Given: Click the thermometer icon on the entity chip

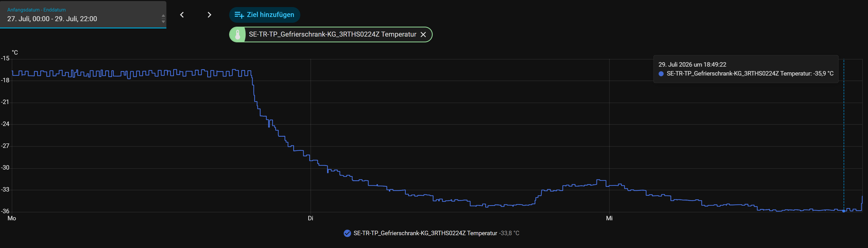Looking at the screenshot, I should click(238, 34).
